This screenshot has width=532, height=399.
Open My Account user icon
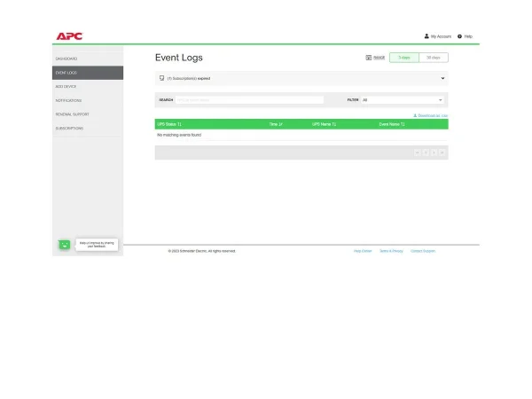click(426, 36)
